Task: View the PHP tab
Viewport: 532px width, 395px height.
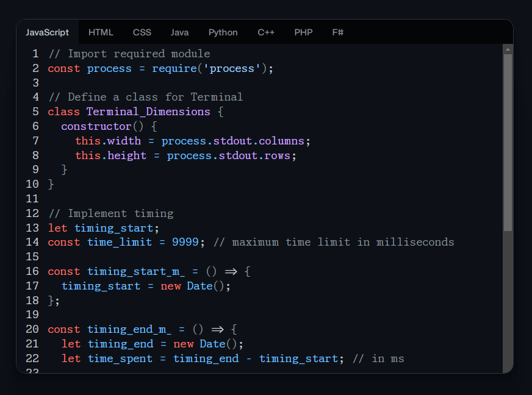Action: 303,32
